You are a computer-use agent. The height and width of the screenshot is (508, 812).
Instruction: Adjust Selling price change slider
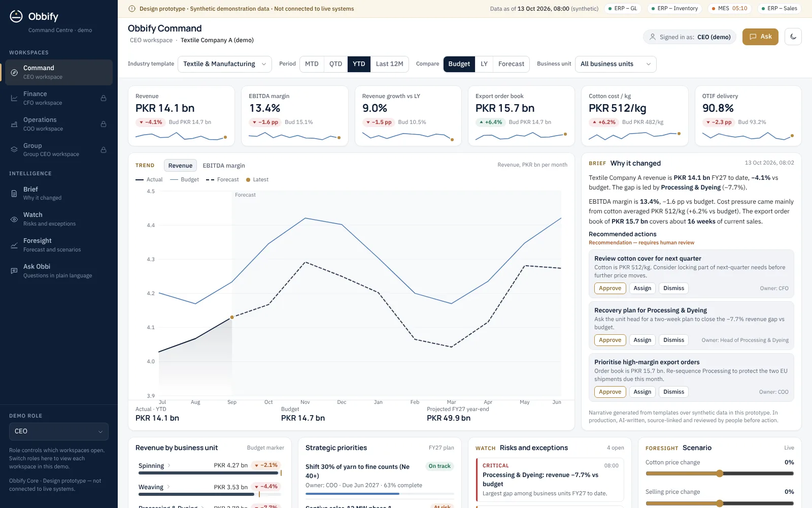[720, 503]
